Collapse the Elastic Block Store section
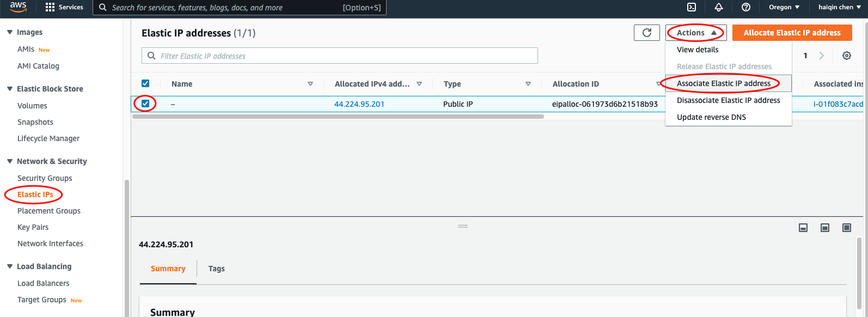 point(10,89)
